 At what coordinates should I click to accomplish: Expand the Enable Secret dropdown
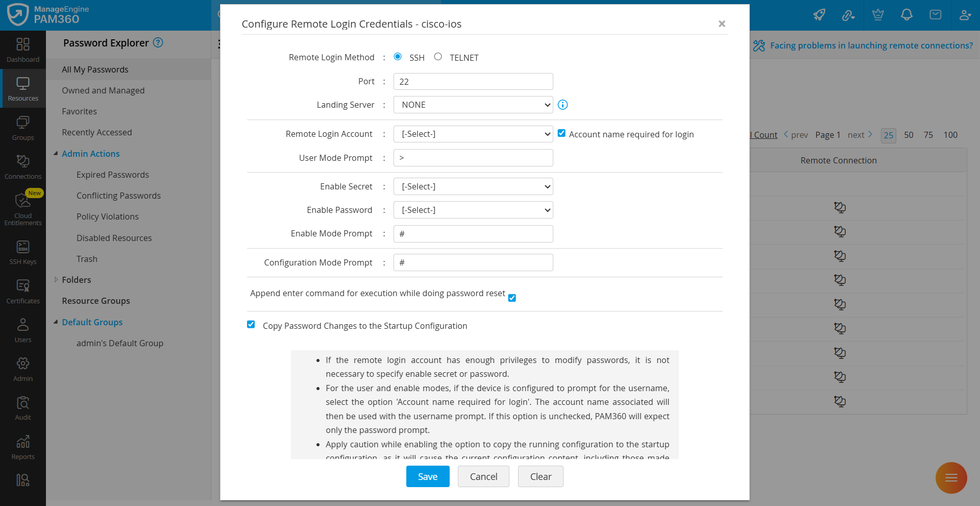click(473, 187)
